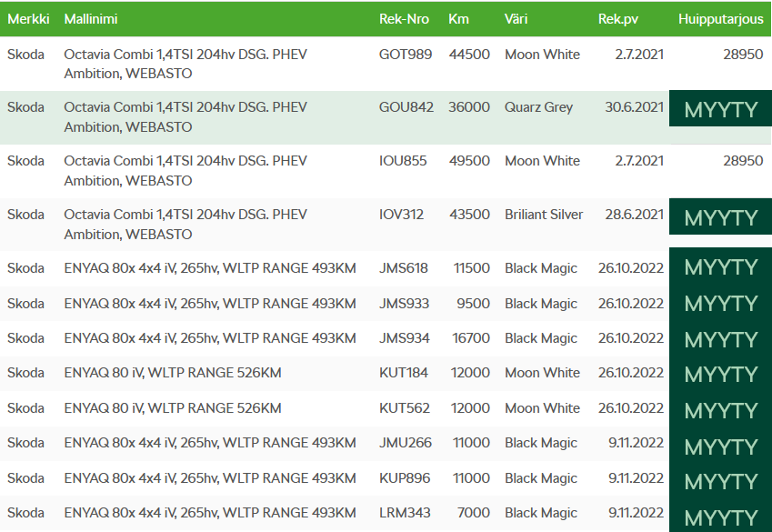Select registration number IOU855

(403, 161)
